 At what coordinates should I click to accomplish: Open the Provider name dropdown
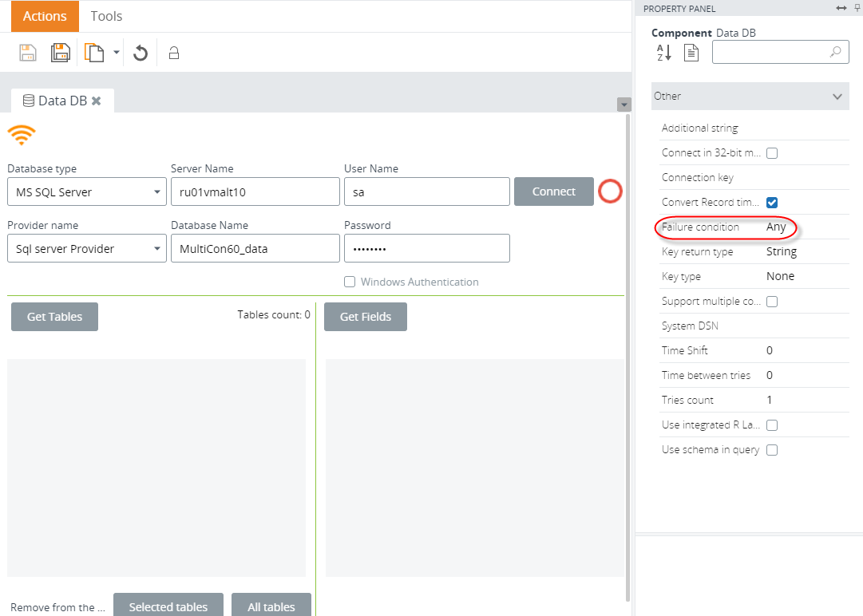[86, 249]
